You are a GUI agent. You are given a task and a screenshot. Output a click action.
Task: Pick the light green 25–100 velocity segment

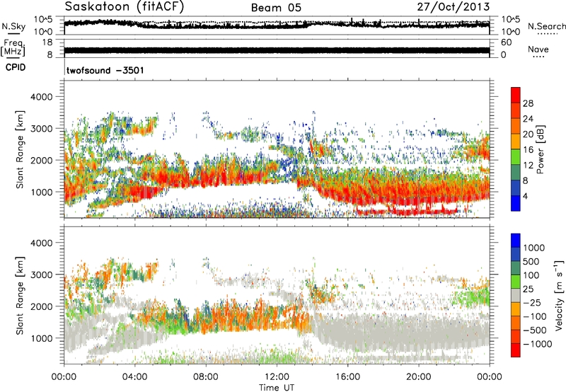pos(516,282)
